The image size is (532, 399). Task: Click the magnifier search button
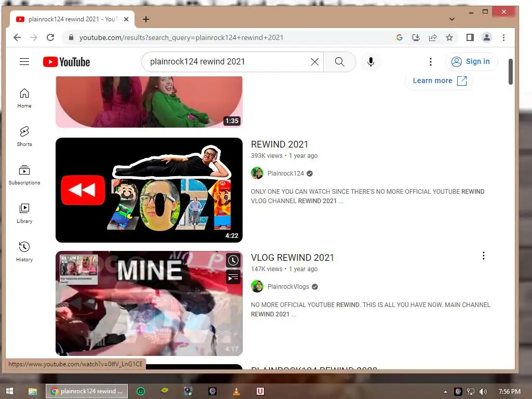[x=339, y=62]
